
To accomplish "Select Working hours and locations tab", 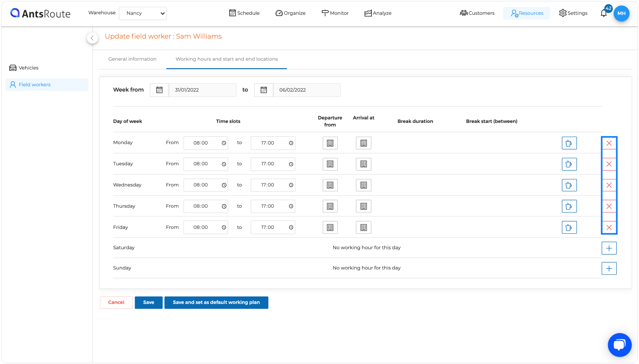I will [227, 59].
